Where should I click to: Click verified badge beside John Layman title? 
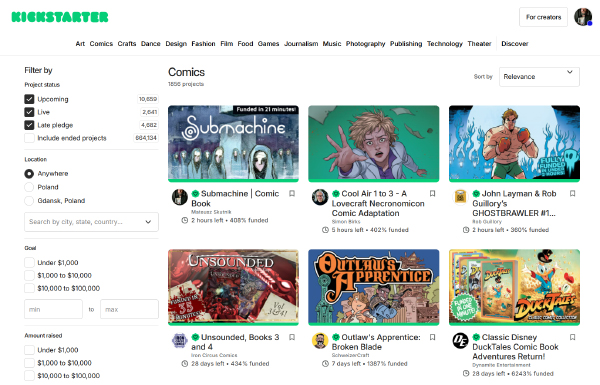(x=476, y=194)
